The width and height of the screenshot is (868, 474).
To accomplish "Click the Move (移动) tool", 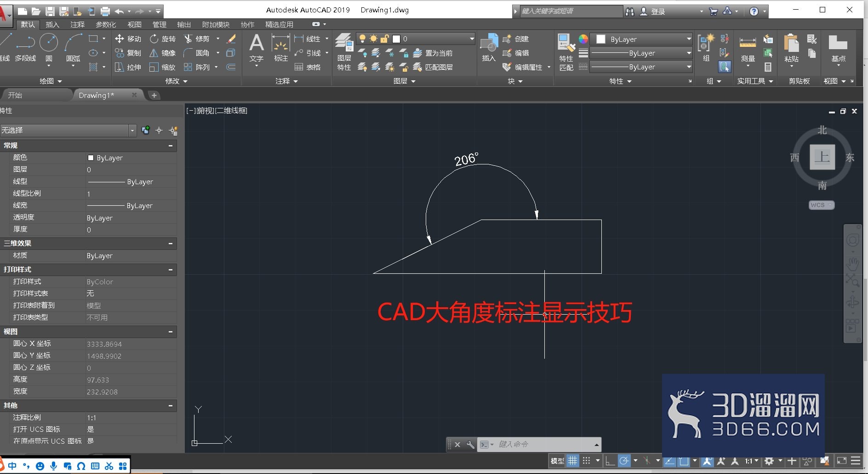I will (x=128, y=39).
